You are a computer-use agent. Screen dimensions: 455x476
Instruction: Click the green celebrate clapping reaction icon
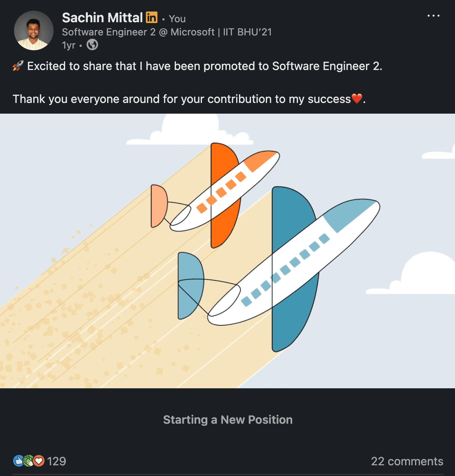[x=28, y=461]
